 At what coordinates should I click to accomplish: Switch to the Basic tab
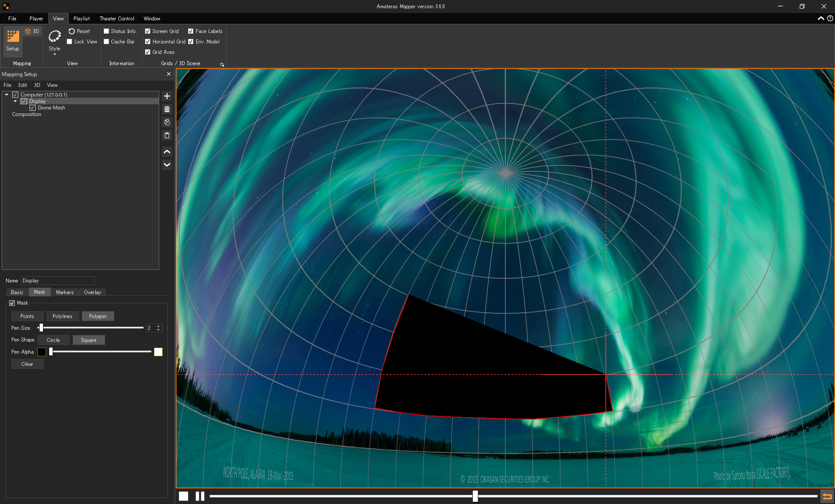point(17,292)
